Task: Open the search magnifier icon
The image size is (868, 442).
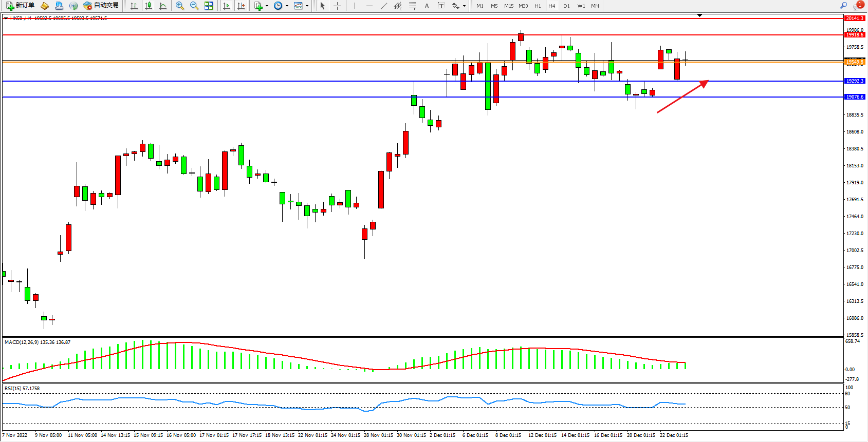Action: pos(843,6)
